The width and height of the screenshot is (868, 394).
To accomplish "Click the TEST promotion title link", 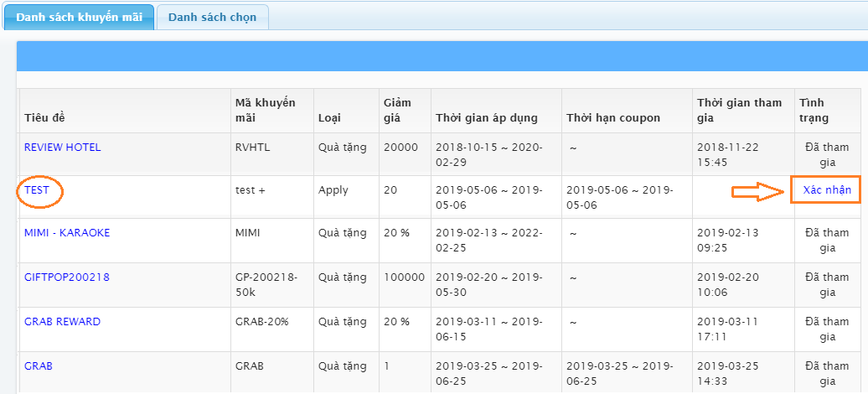I will [x=37, y=190].
